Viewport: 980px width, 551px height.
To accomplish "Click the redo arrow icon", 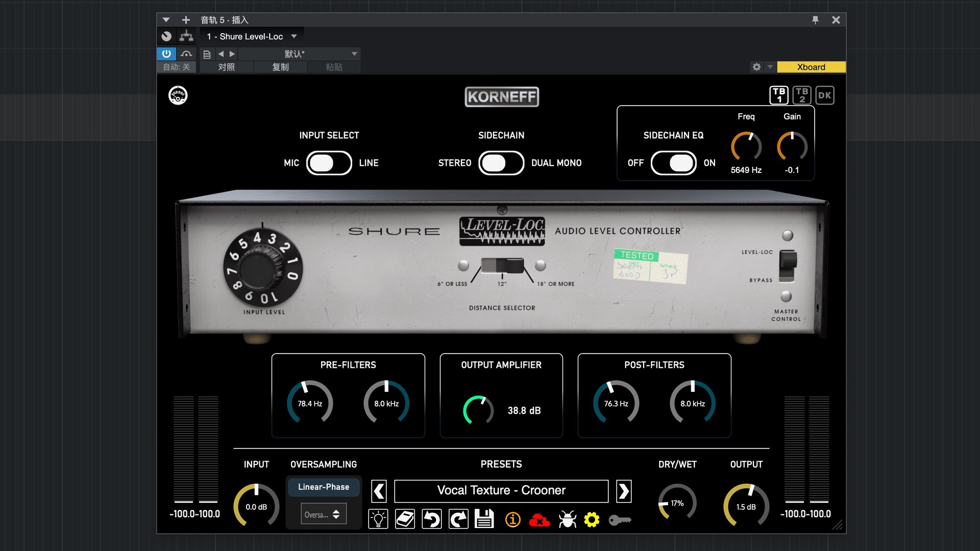I will pyautogui.click(x=458, y=519).
